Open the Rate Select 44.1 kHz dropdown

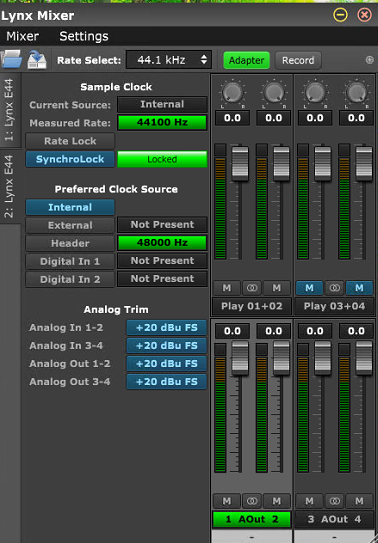click(x=169, y=60)
